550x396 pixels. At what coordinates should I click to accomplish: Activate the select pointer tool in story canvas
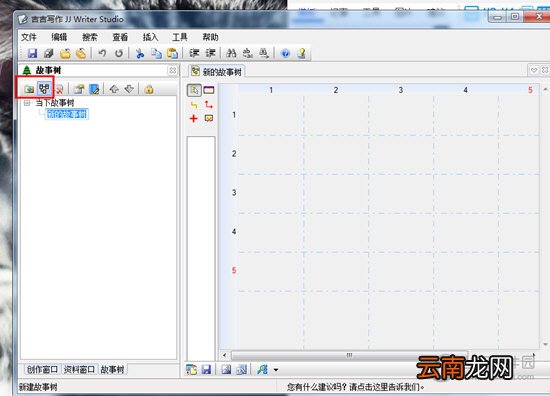tap(194, 90)
